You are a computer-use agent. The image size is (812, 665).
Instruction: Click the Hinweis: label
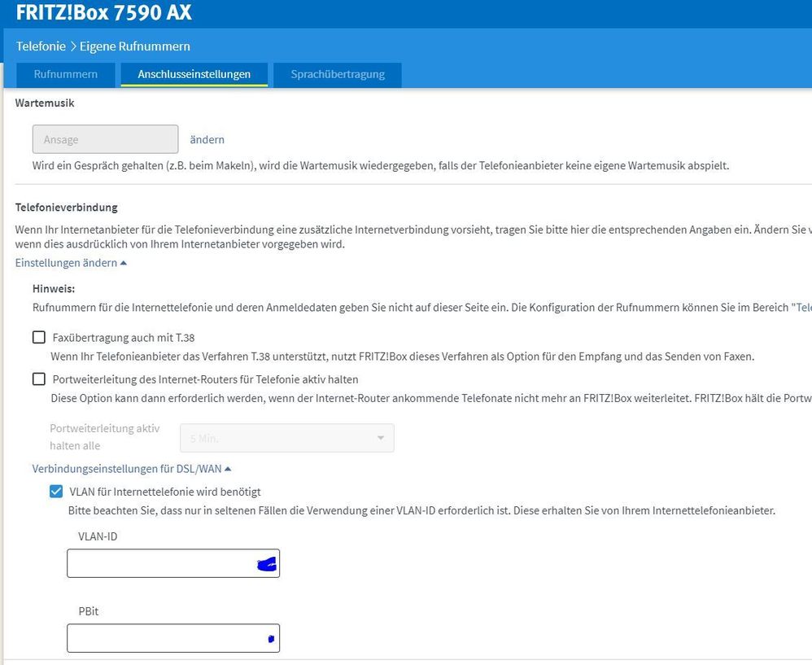[54, 288]
